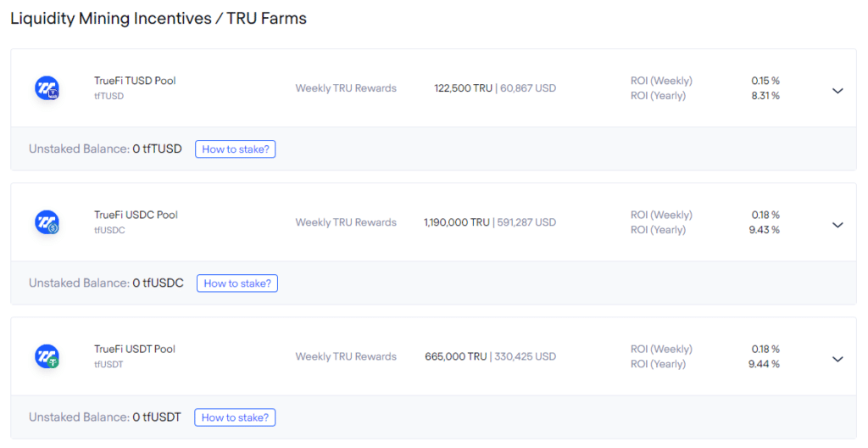Open How to stake for tfUSDC
The width and height of the screenshot is (868, 448).
(237, 283)
